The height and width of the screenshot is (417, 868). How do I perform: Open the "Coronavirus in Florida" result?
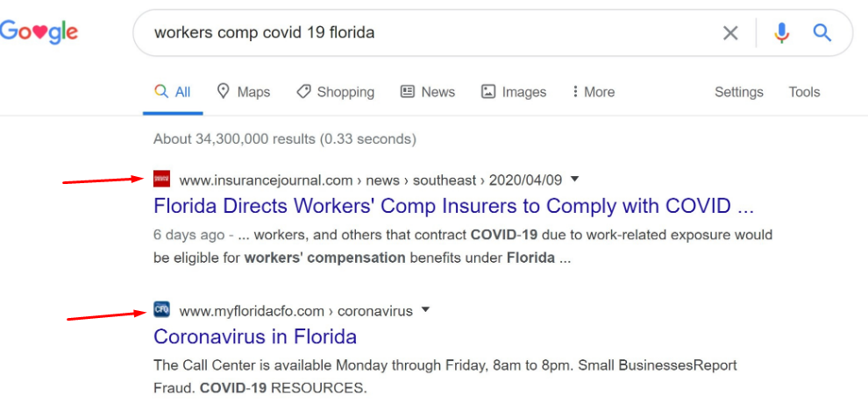coord(255,336)
